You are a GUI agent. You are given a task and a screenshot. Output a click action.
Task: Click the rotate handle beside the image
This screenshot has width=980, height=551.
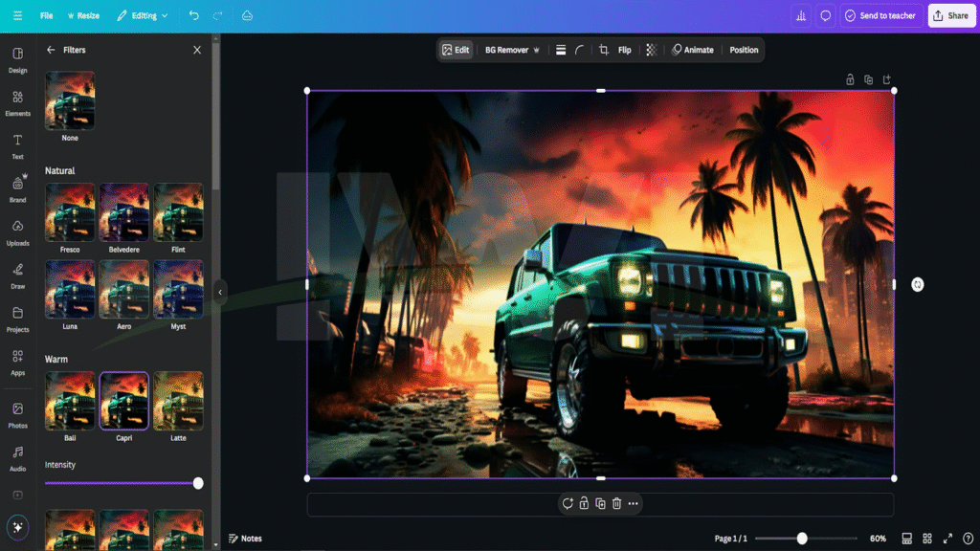(x=917, y=285)
